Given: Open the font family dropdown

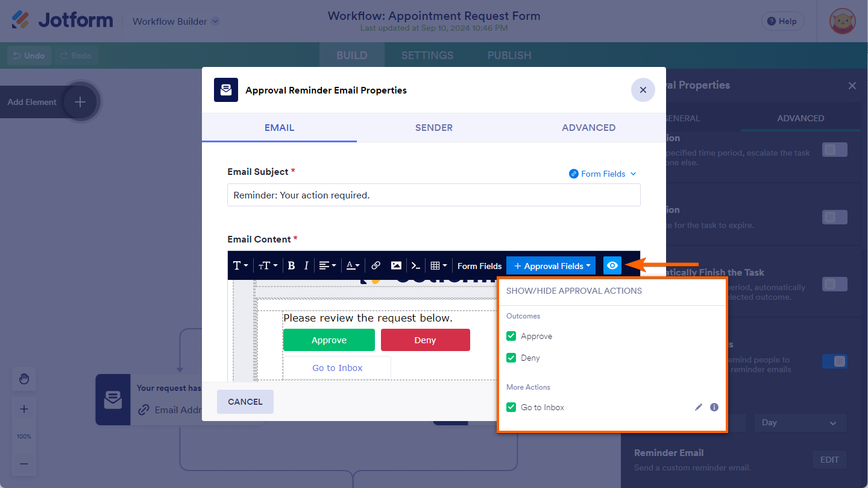Looking at the screenshot, I should click(x=241, y=265).
